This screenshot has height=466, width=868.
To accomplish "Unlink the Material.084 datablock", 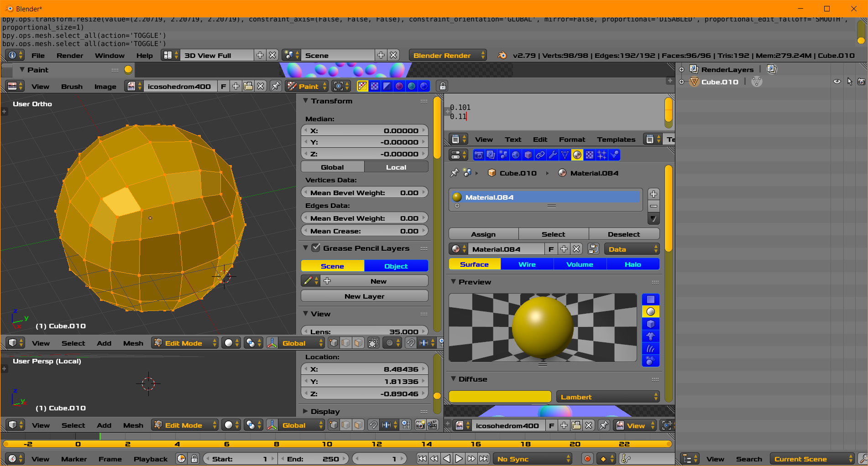I will pyautogui.click(x=576, y=249).
